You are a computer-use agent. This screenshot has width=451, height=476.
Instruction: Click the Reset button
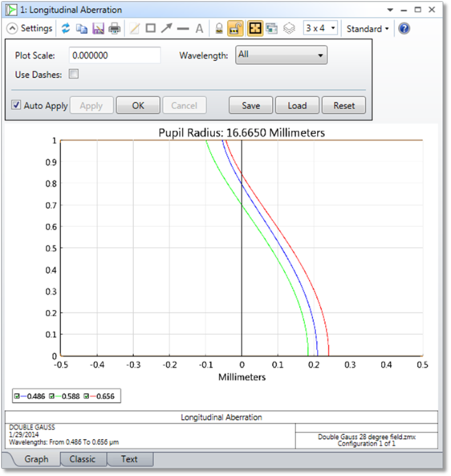343,105
